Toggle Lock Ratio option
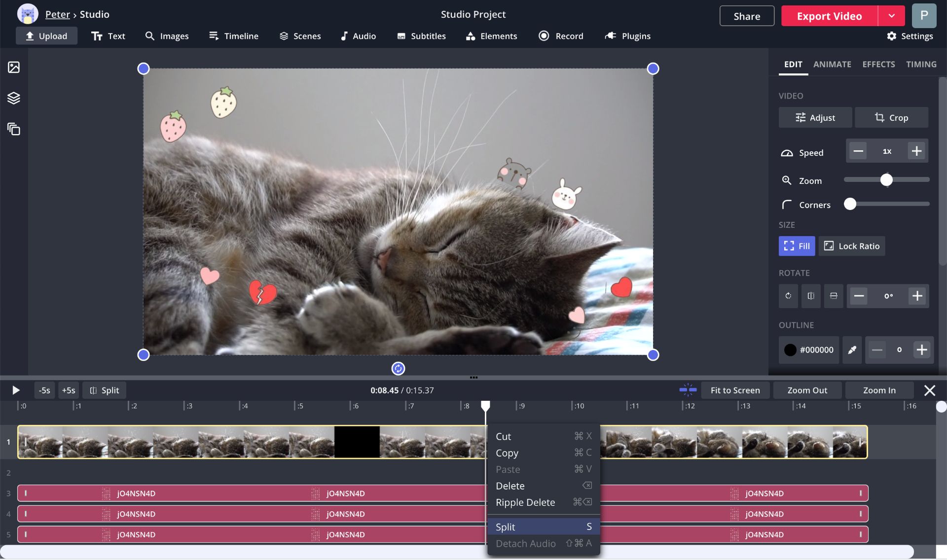947x560 pixels. pos(852,246)
